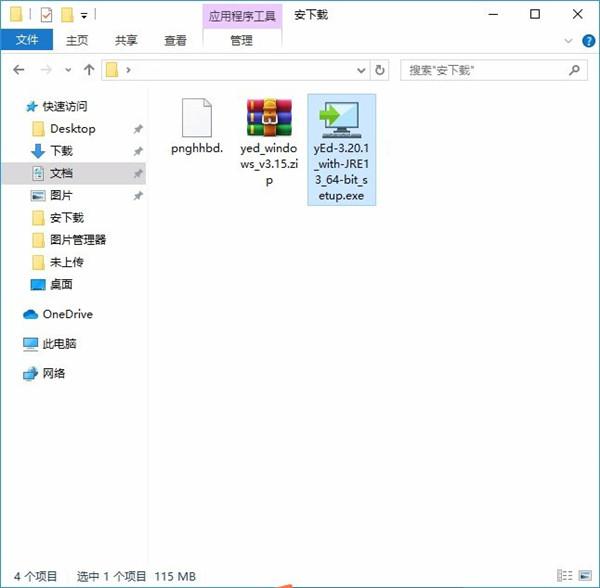Go back with the back arrow
The width and height of the screenshot is (600, 588).
[19, 70]
